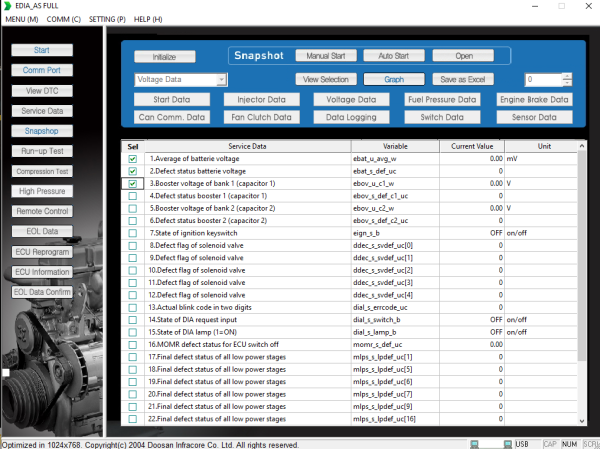
Task: Check 13.Actual blink code in two digits
Action: [132, 308]
